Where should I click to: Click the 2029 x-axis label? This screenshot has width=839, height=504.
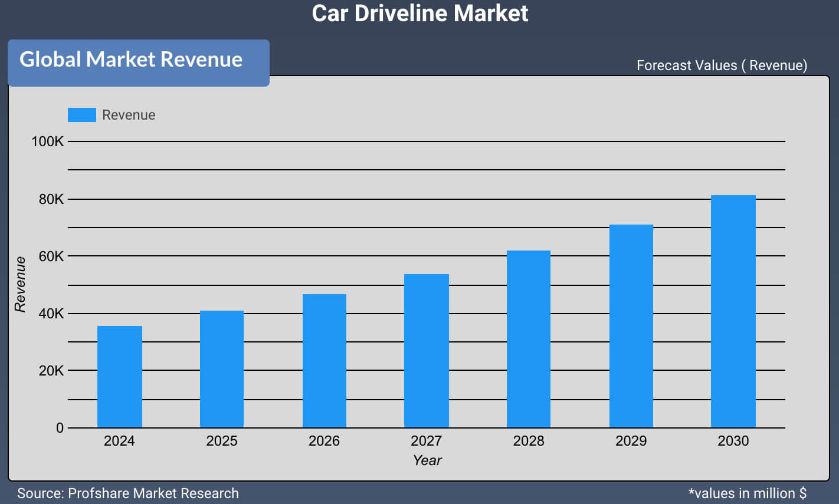tap(631, 441)
